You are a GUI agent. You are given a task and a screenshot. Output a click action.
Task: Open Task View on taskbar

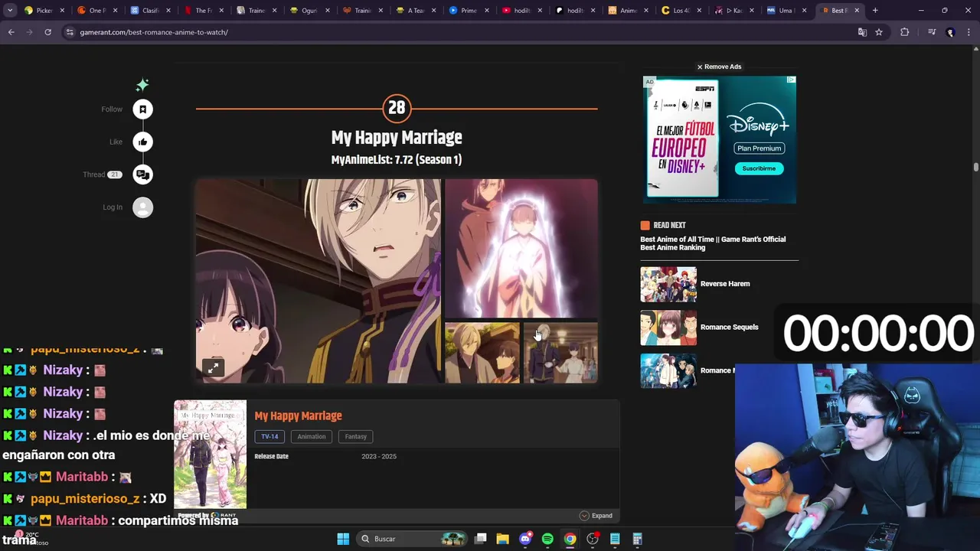[480, 539]
